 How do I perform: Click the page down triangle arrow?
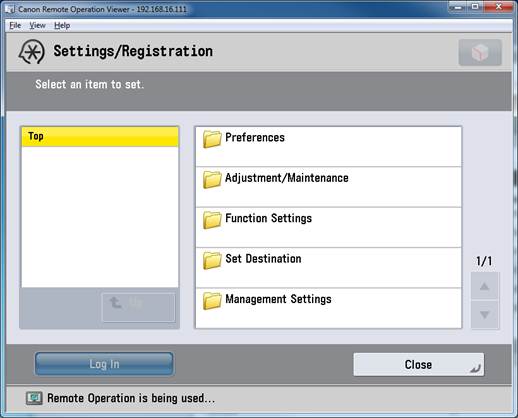point(485,315)
